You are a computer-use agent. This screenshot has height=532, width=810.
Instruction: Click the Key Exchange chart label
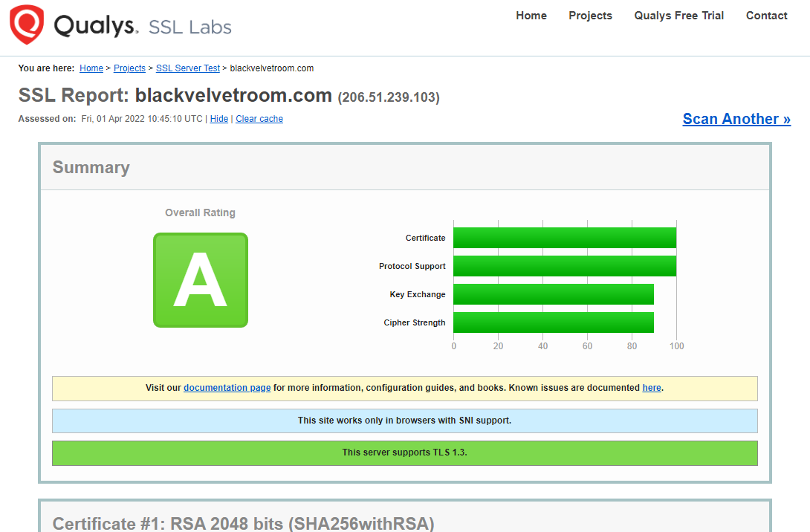click(x=418, y=294)
